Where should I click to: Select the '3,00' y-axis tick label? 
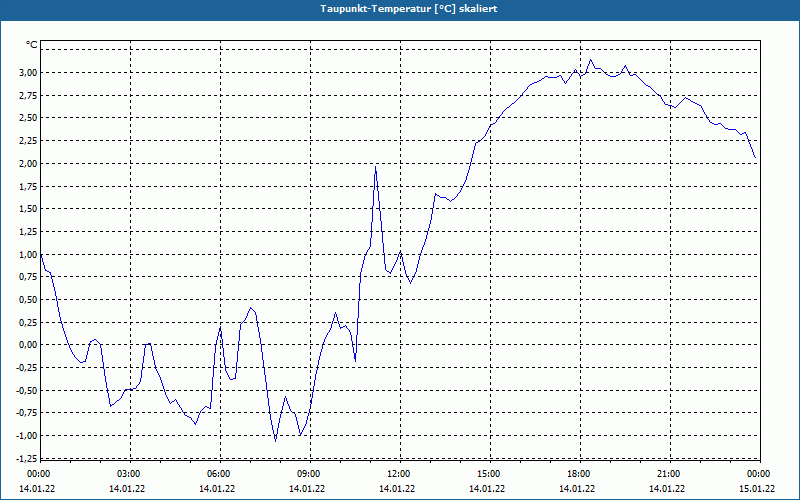pos(28,72)
